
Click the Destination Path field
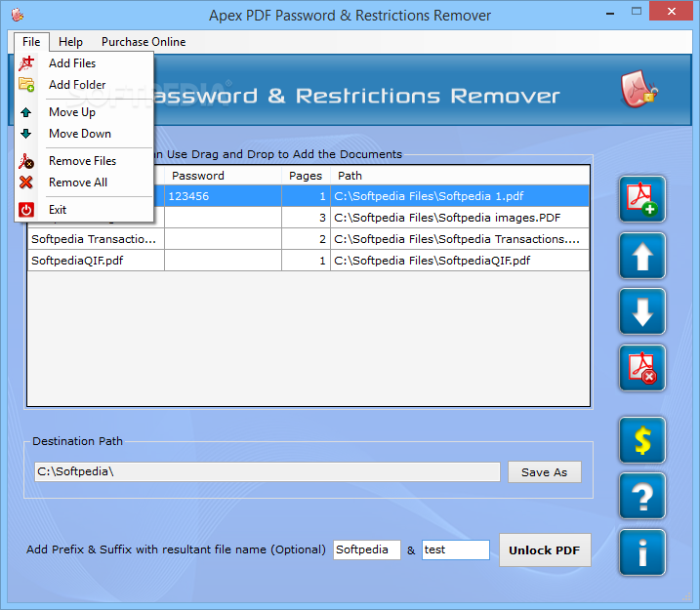click(267, 471)
